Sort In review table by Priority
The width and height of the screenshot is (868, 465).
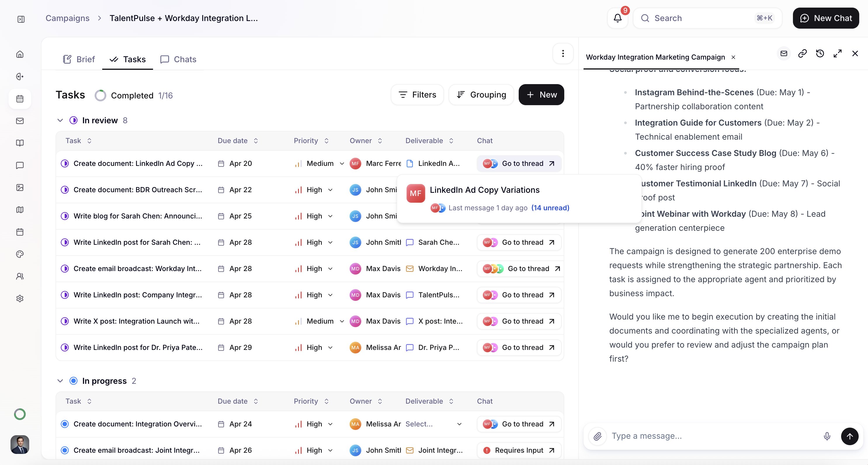click(311, 140)
